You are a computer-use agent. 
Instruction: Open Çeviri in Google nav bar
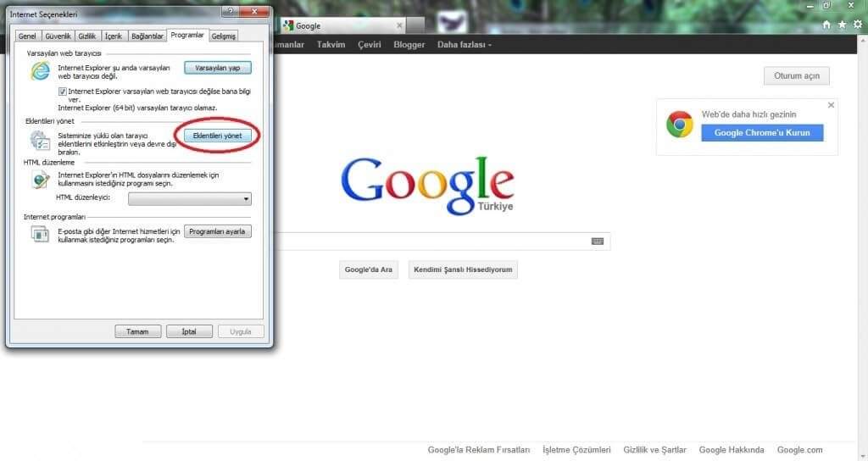(370, 45)
